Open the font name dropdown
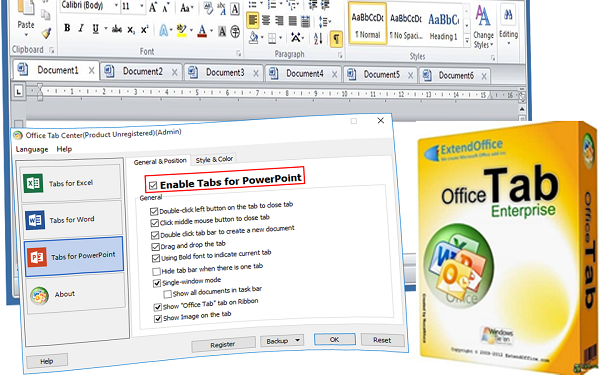Viewport: 600px width, 375px height. (x=116, y=6)
